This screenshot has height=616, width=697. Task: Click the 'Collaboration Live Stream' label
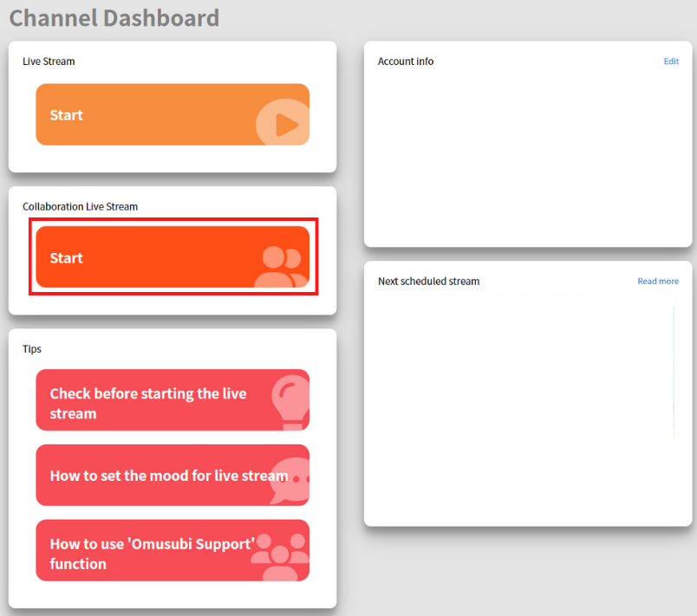point(80,206)
